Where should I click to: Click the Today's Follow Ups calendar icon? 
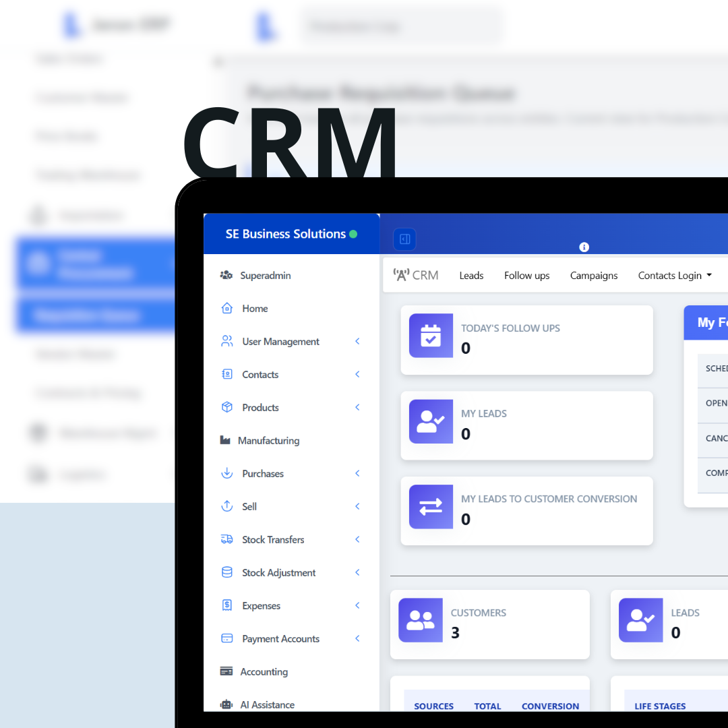(x=431, y=336)
